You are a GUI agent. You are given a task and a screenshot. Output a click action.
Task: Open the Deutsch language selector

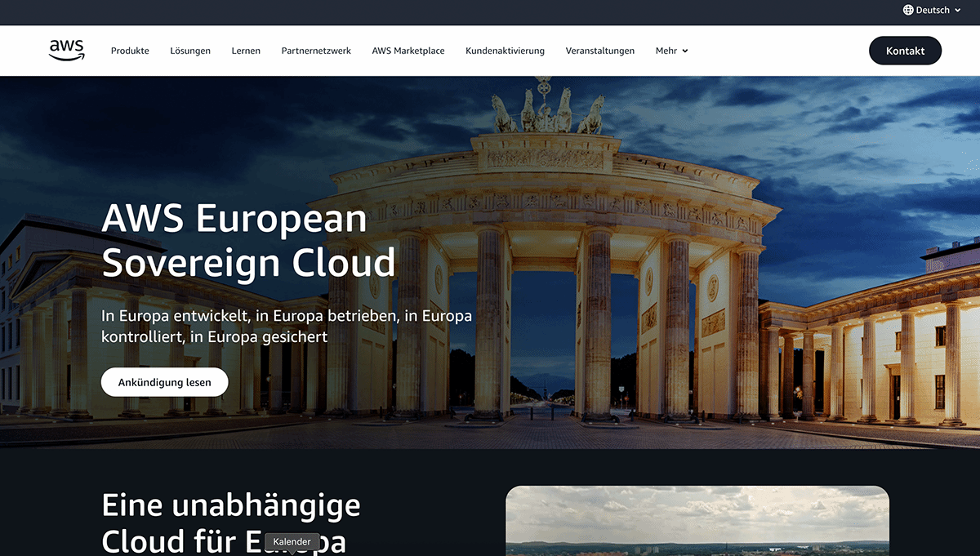coord(931,10)
